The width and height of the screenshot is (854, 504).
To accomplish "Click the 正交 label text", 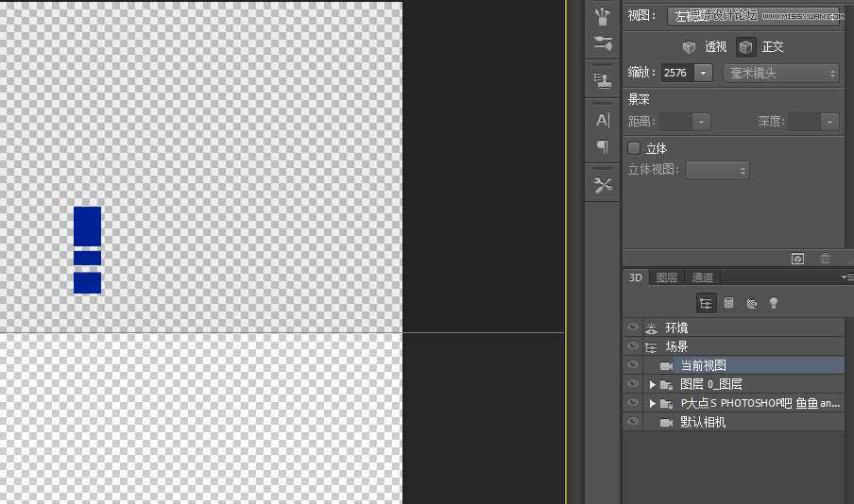I will click(773, 47).
